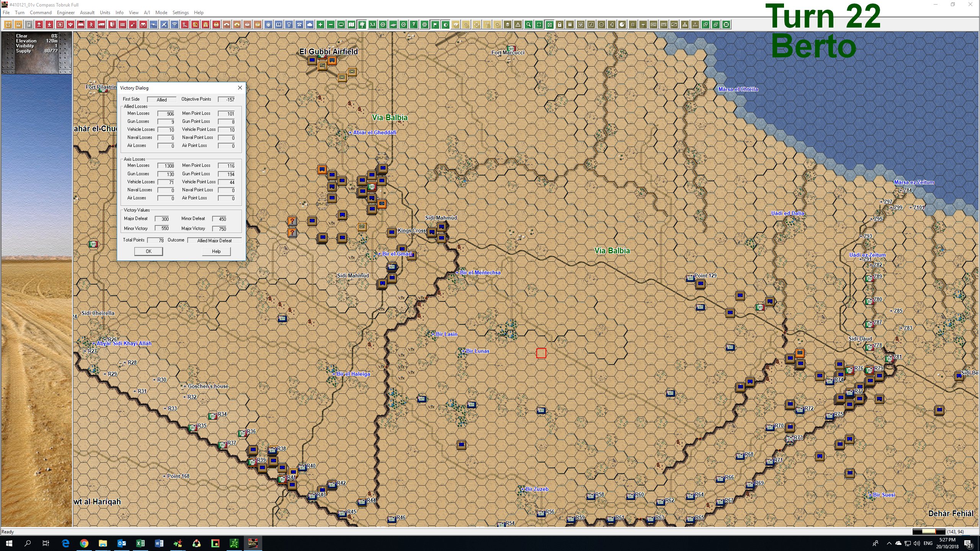Click the alarm clock turn icon
The height and width of the screenshot is (551, 980).
point(8,24)
